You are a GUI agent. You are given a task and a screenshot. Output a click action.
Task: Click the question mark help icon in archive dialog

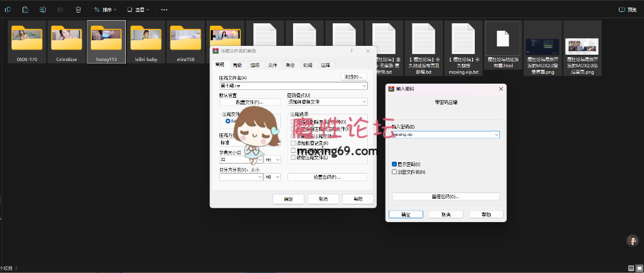point(352,51)
